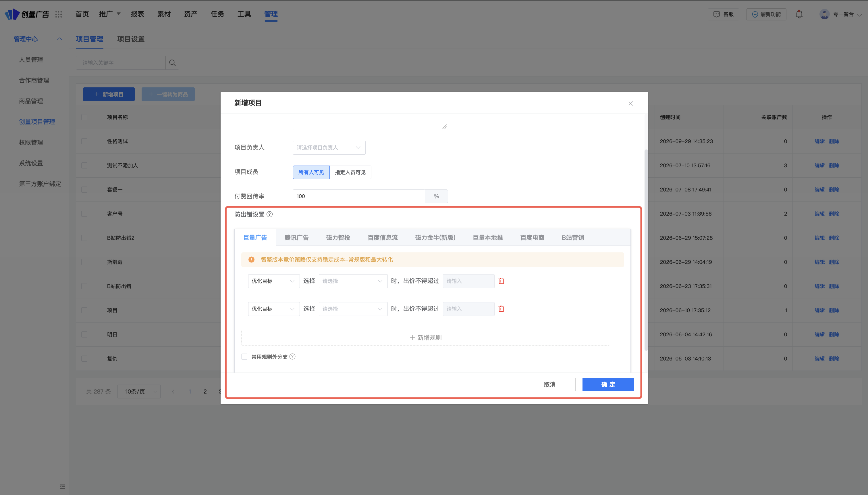868x495 pixels.
Task: Open the 项目负责人 dropdown
Action: tap(329, 147)
